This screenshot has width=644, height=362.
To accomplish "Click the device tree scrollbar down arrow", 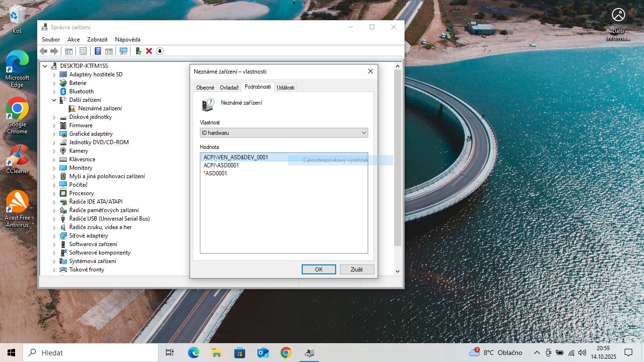I will 397,271.
